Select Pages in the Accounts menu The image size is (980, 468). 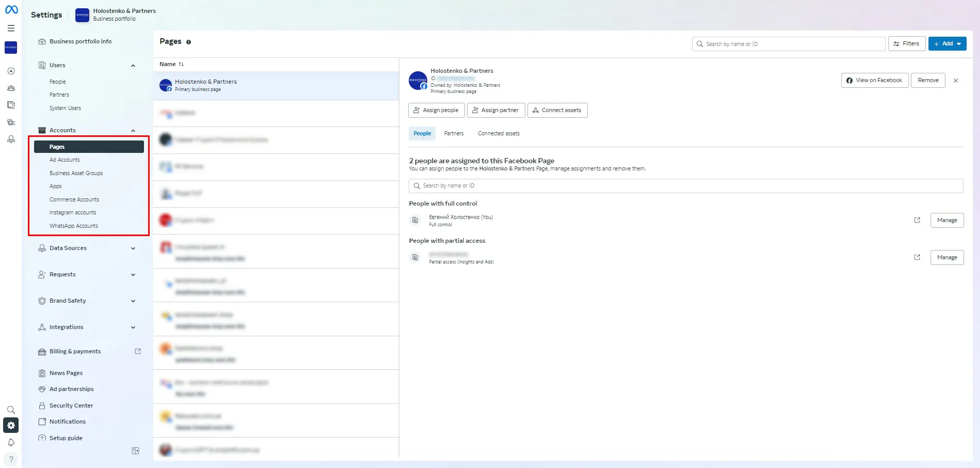click(89, 147)
